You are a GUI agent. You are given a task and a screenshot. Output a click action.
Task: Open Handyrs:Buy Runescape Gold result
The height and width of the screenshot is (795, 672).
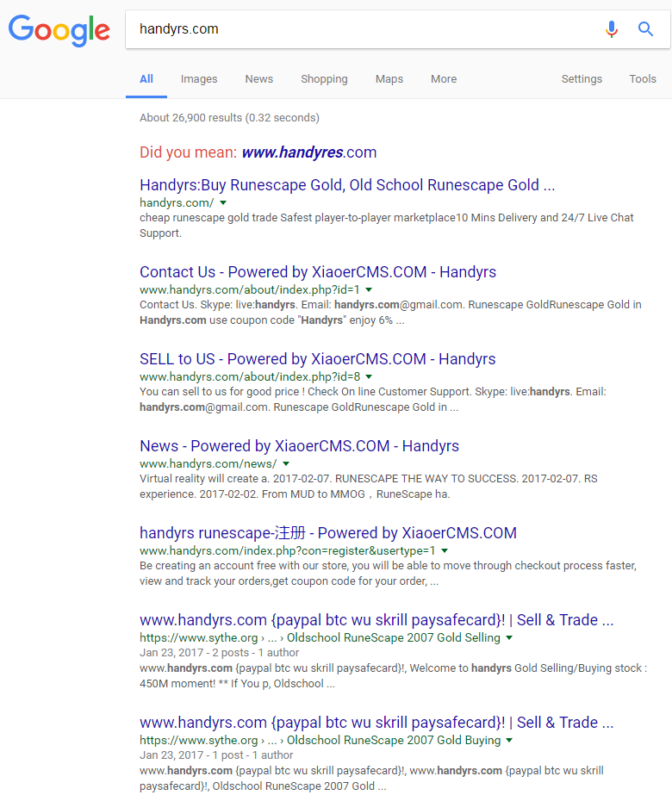coord(347,185)
